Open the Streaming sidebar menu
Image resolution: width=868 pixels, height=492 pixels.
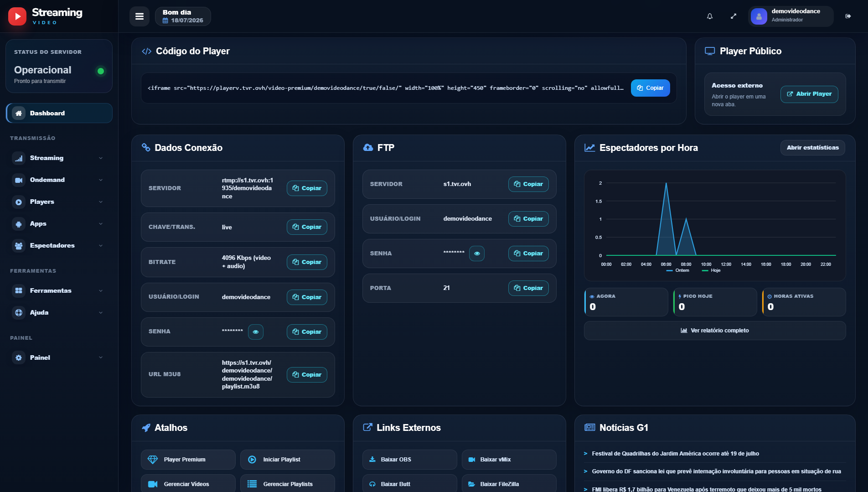tap(59, 158)
